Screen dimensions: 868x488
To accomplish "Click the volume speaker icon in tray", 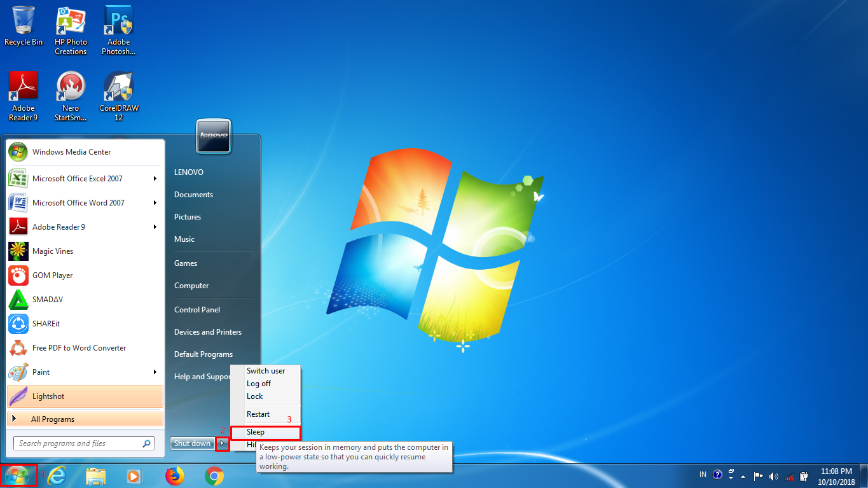I will [x=773, y=477].
